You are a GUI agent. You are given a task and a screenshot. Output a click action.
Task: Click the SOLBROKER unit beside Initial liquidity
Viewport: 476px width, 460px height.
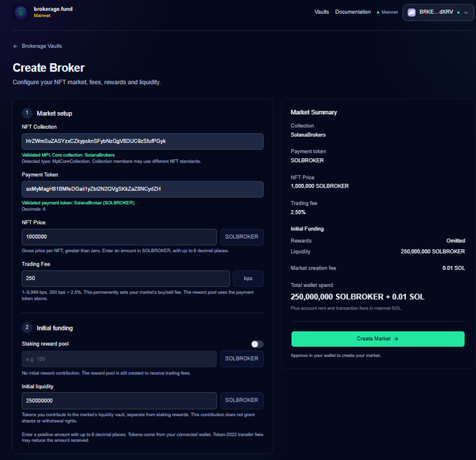coord(242,400)
